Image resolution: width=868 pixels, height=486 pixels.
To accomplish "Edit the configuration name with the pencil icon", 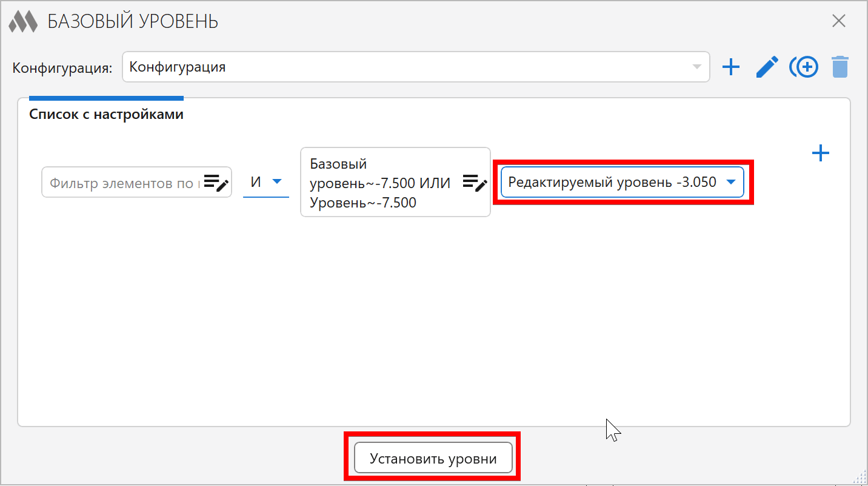I will tap(767, 67).
